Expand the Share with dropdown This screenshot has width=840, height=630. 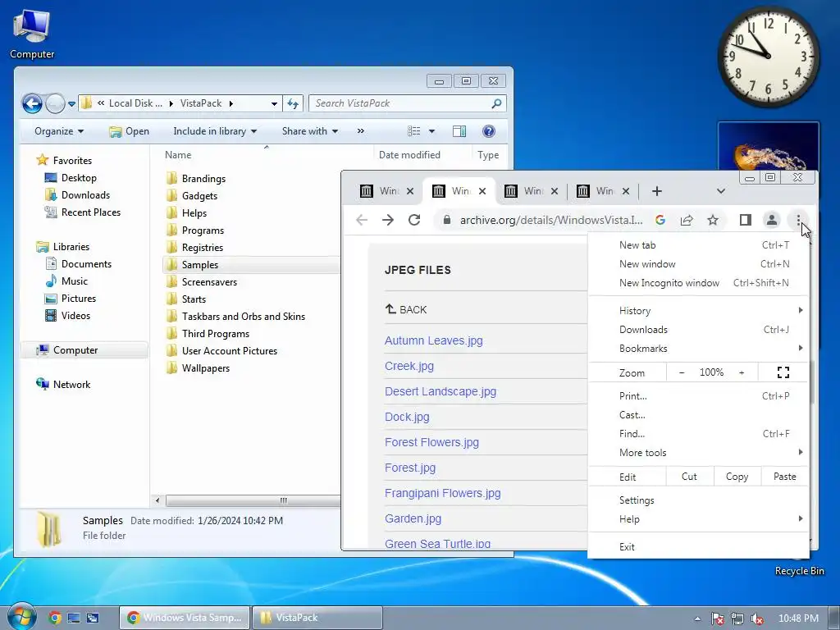click(309, 131)
